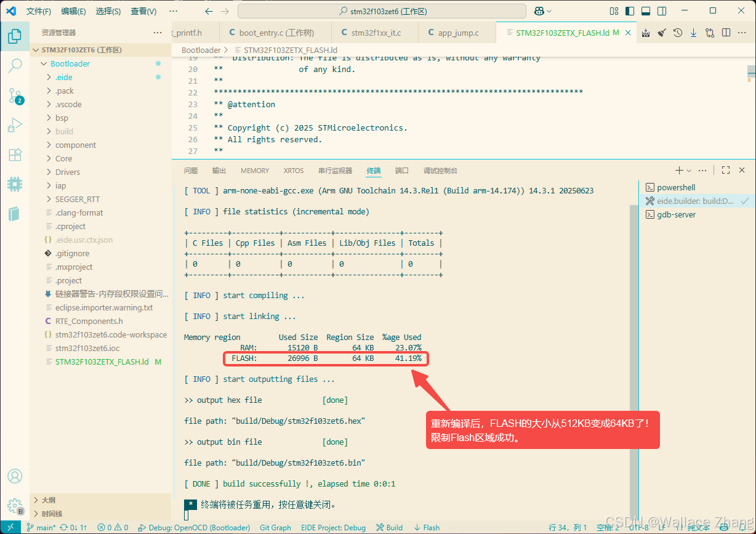The height and width of the screenshot is (534, 756).
Task: Split the editor to the right
Action: [726, 33]
